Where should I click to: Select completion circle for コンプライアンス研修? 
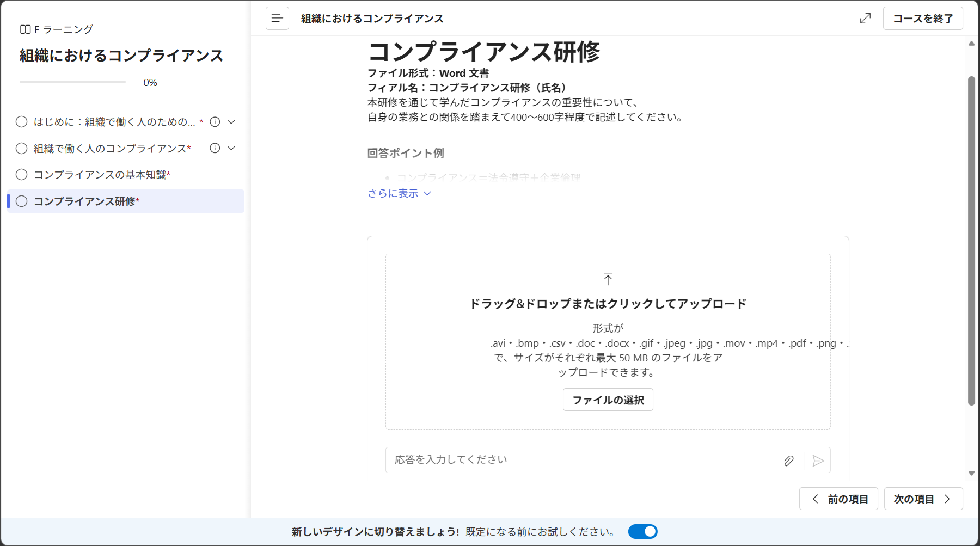[x=22, y=201]
